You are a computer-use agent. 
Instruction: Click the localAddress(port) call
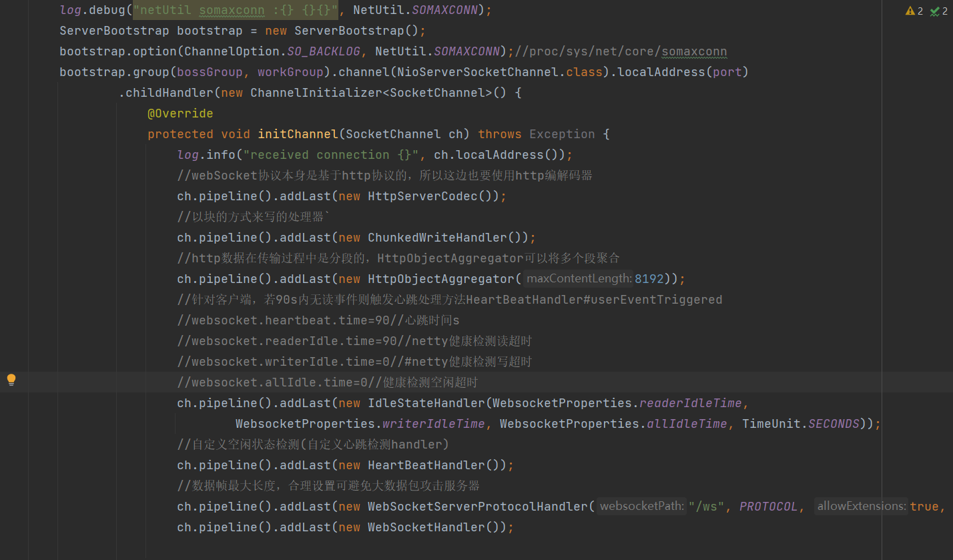[683, 72]
